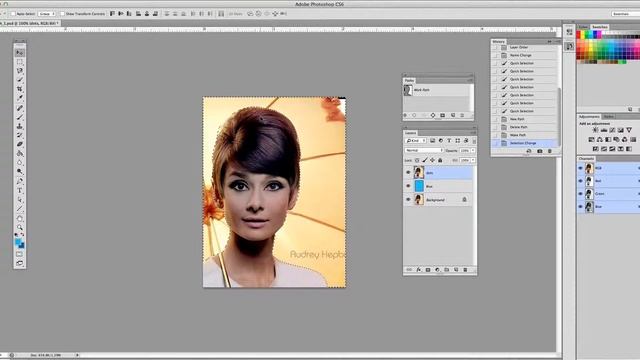Select the Path Selection tool

coord(20,200)
